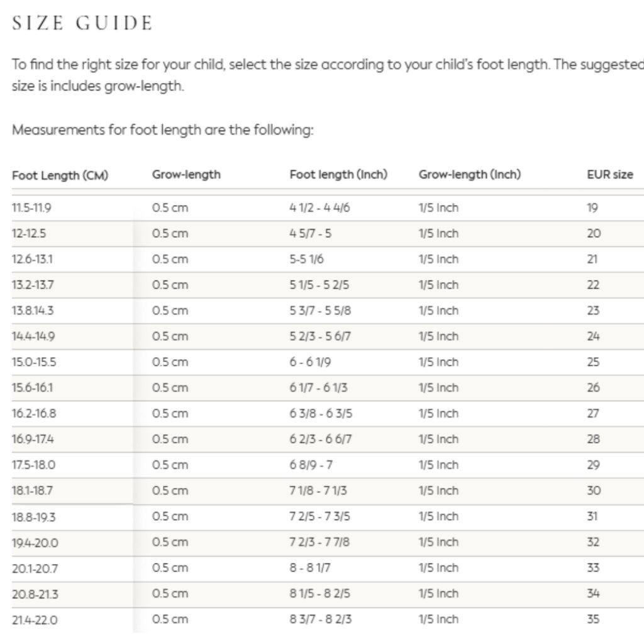Screen dimensions: 644x644
Task: Select EUR size 30 in the table
Action: point(593,491)
